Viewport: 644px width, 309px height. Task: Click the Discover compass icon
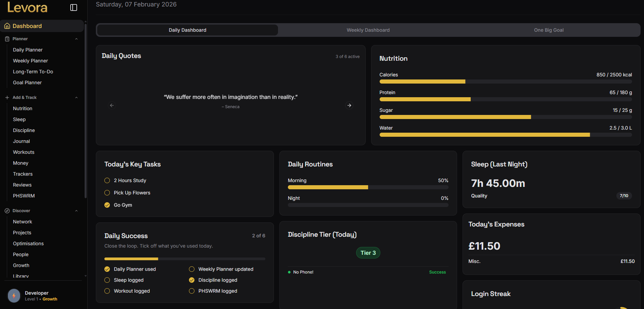6,210
